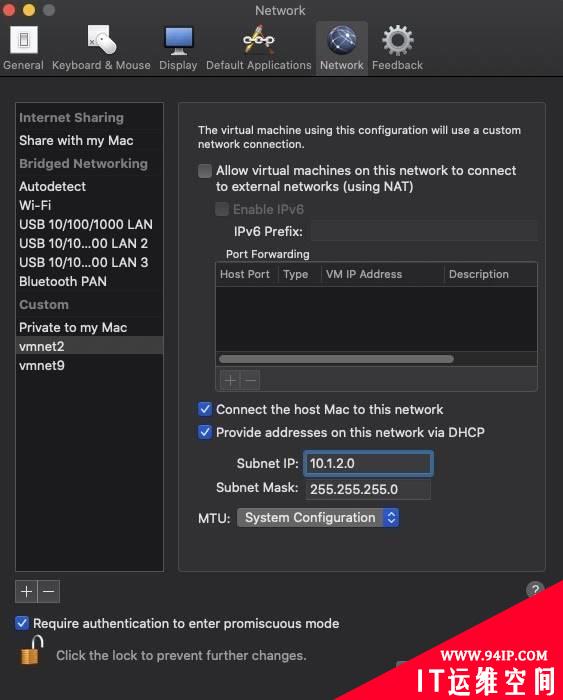Uncheck Connect the host Mac to this network

[x=205, y=409]
